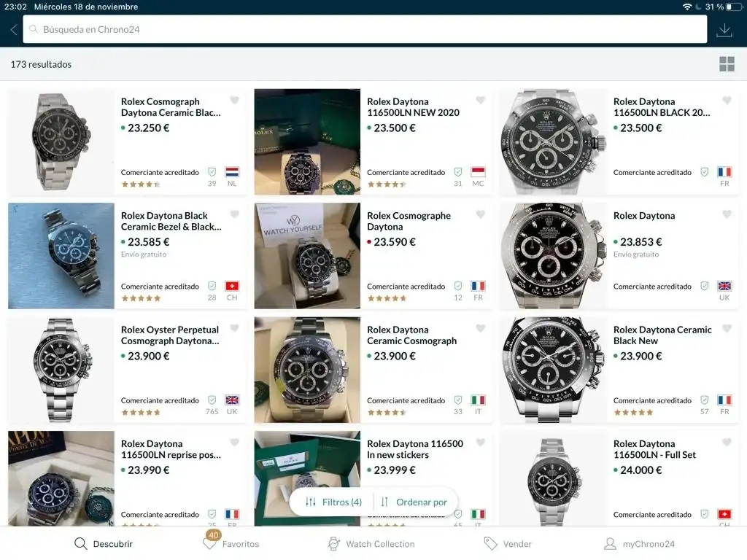The image size is (747, 560).
Task: Favorite the Daytona 116500LN reprise listing
Action: point(234,443)
